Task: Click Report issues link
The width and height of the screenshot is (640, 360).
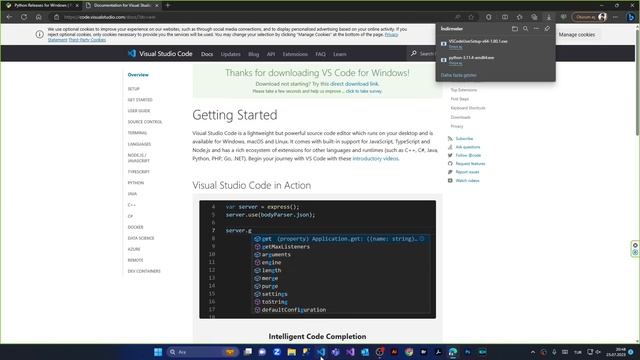Action: coord(467,172)
